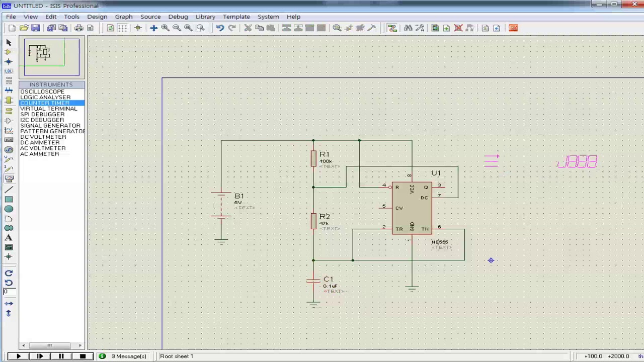Flip object horizontally (X-mirror)
Image resolution: width=644 pixels, height=362 pixels.
[x=9, y=303]
